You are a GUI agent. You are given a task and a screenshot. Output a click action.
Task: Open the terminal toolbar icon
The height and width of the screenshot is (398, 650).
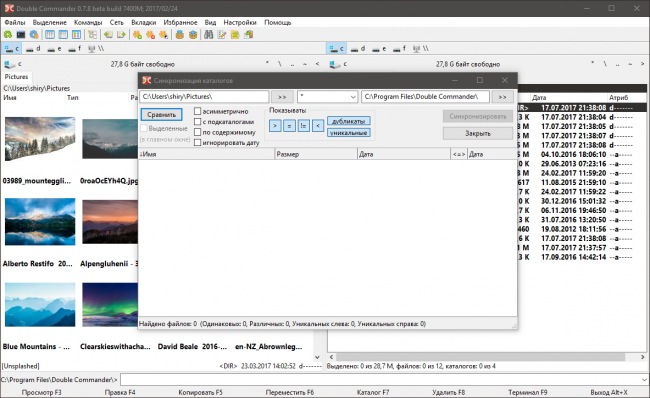[21, 35]
